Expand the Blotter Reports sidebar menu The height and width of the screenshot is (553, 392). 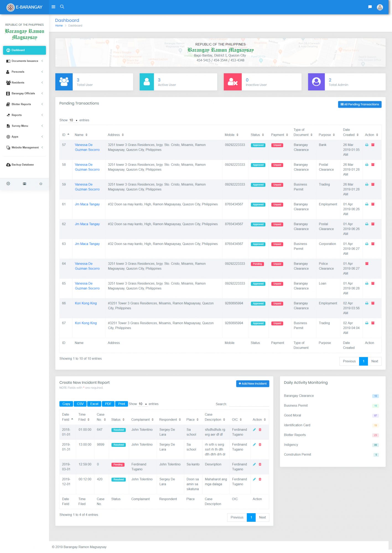[24, 104]
